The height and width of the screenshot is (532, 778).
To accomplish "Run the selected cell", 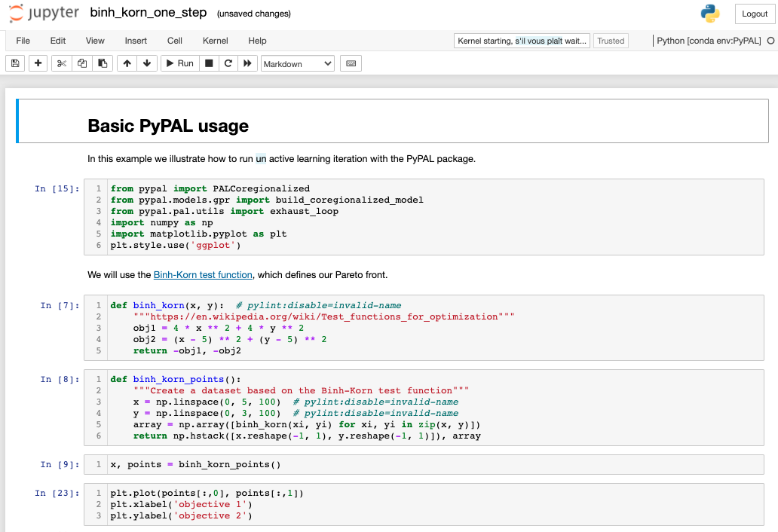I will [x=180, y=63].
